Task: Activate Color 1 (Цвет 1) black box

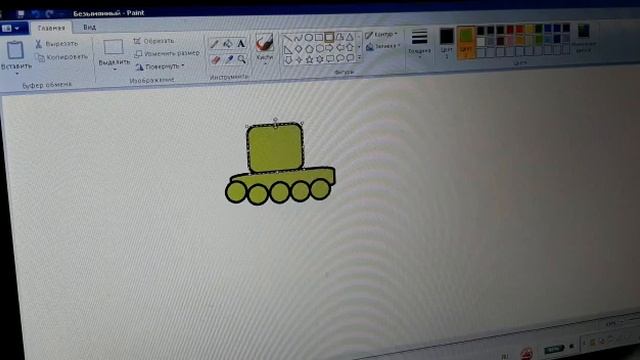Action: pyautogui.click(x=447, y=36)
